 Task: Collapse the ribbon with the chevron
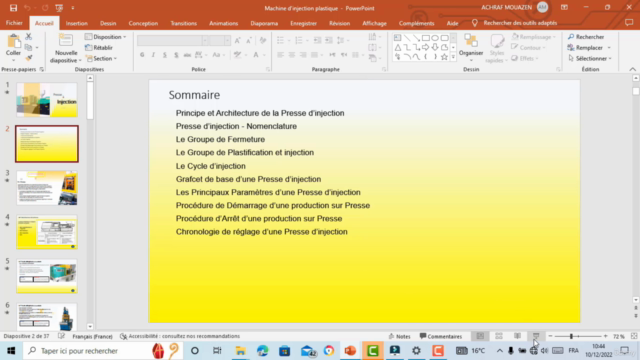pyautogui.click(x=632, y=69)
